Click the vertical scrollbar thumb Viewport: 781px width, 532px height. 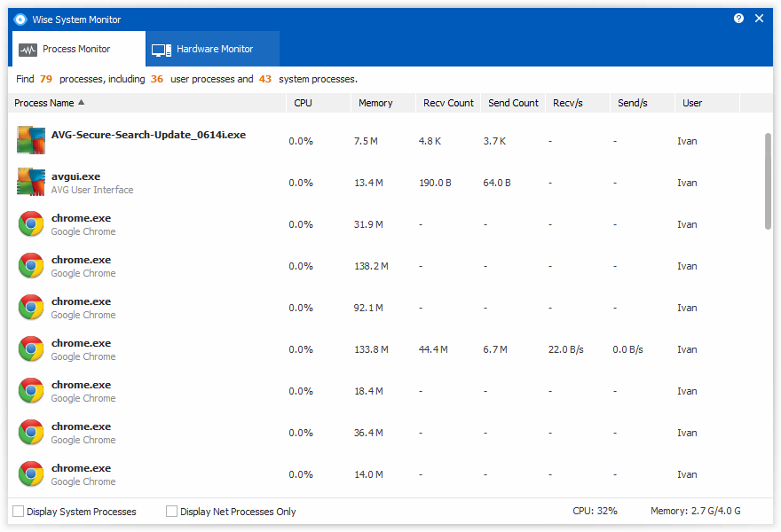(768, 181)
